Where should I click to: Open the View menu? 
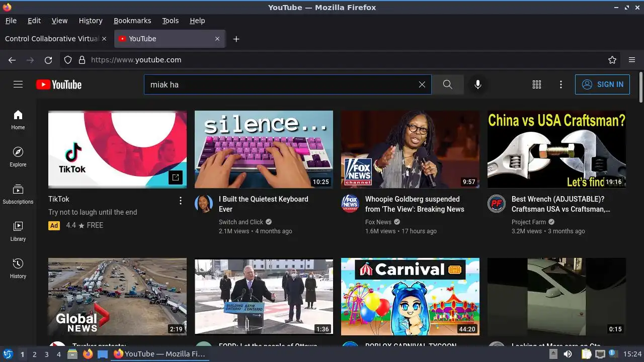(59, 21)
